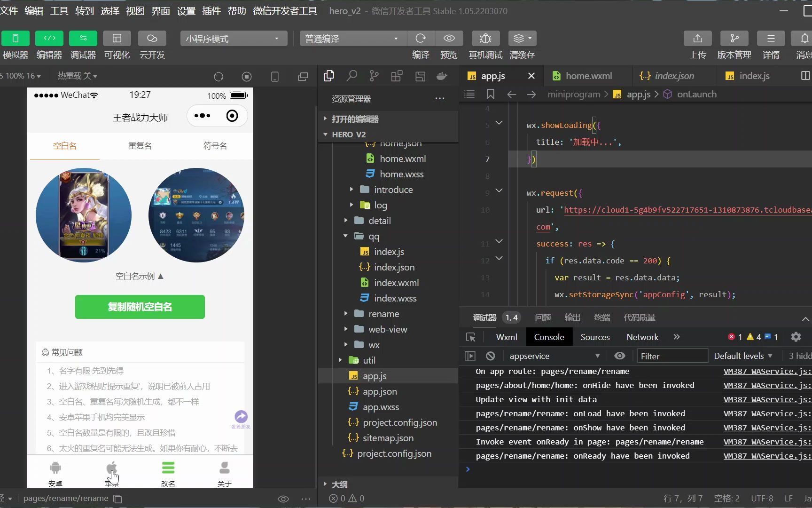Viewport: 812px width, 508px height.
Task: Collapse the qq folder
Action: click(388, 236)
